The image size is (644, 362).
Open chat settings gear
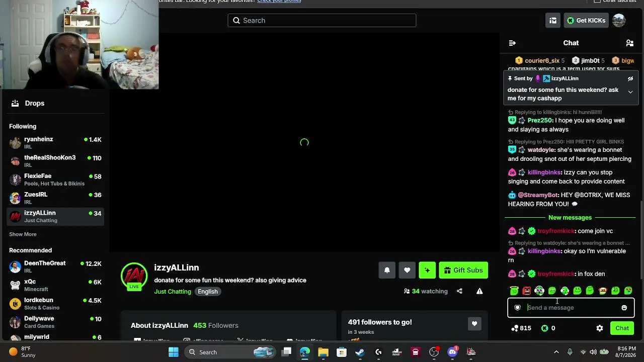tap(599, 328)
